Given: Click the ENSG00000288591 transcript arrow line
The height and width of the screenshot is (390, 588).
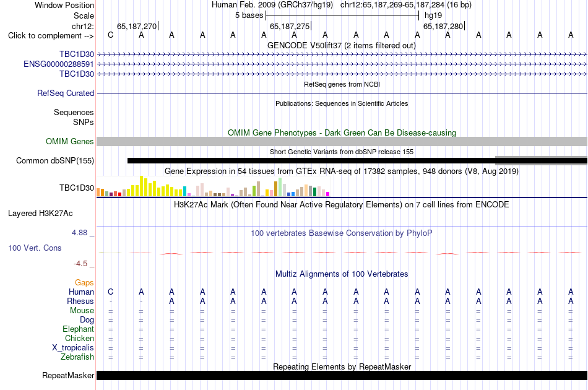Looking at the screenshot, I should coord(342,64).
